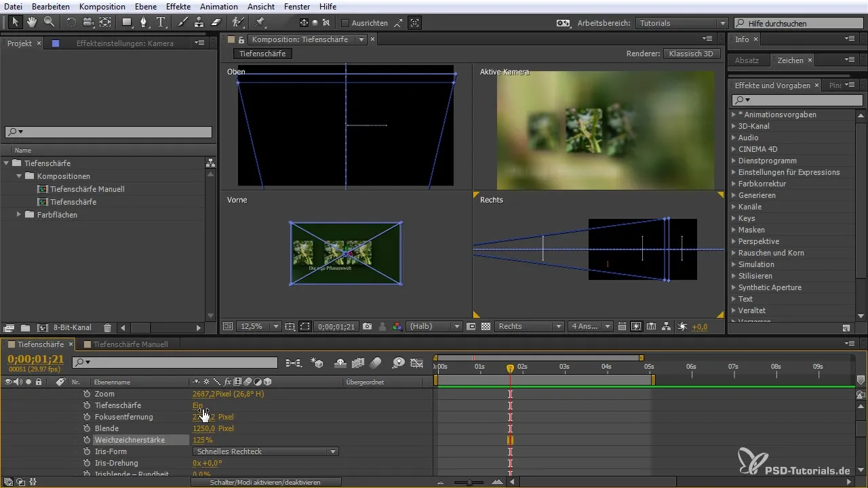Expand the Farbflächen folder
Image resolution: width=868 pixels, height=488 pixels.
coord(19,215)
